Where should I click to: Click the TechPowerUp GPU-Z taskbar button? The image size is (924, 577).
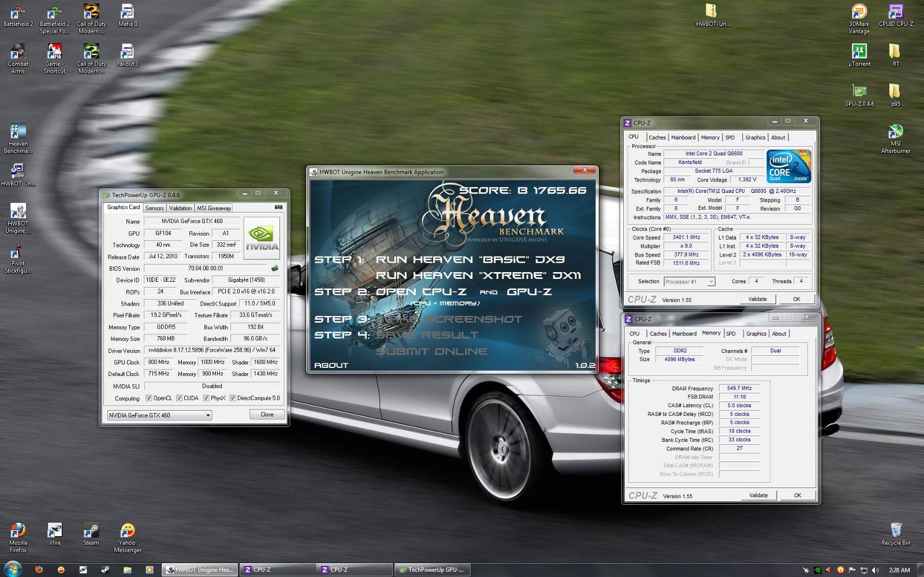pyautogui.click(x=433, y=569)
